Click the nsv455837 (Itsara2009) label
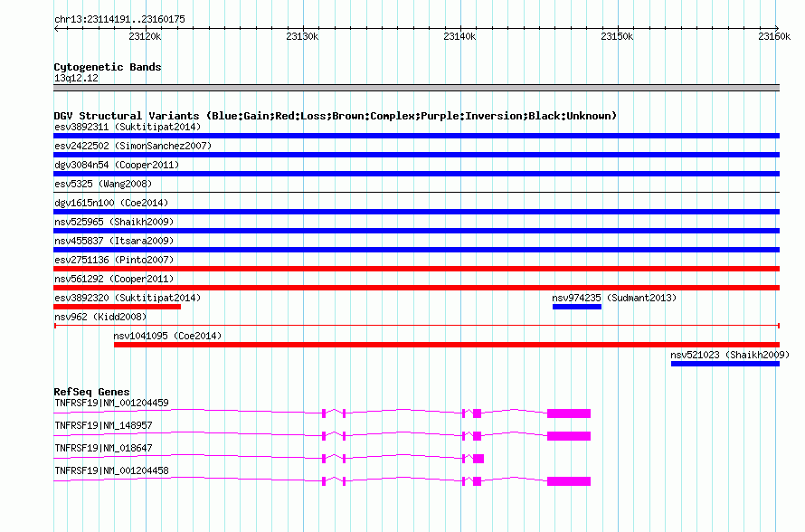Image resolution: width=805 pixels, height=532 pixels. click(114, 241)
